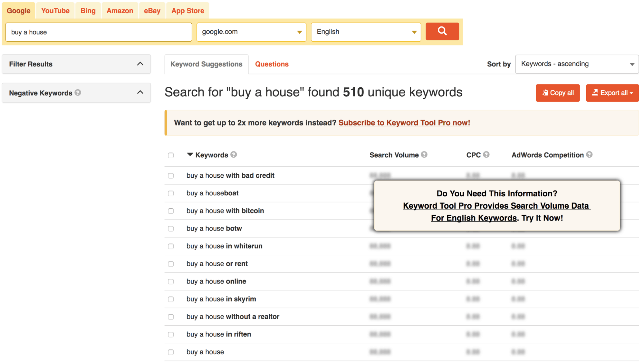Click the Copy all button

558,93
